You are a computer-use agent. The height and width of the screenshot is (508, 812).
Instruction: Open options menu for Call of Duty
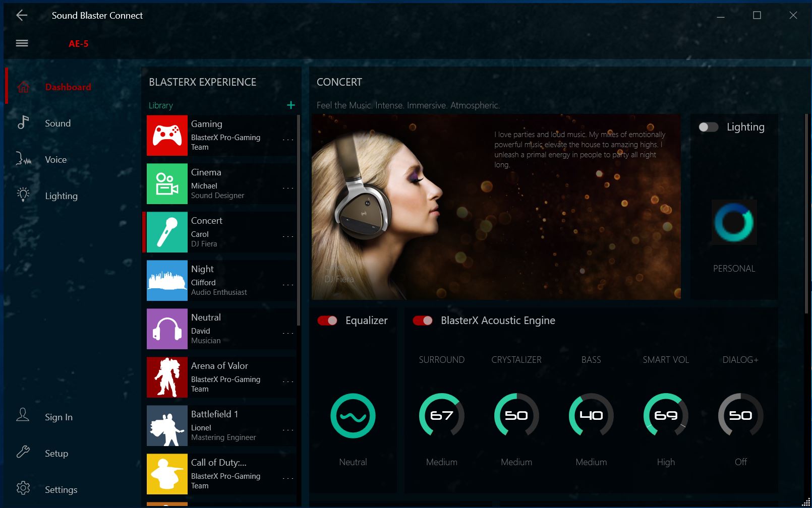pos(288,478)
